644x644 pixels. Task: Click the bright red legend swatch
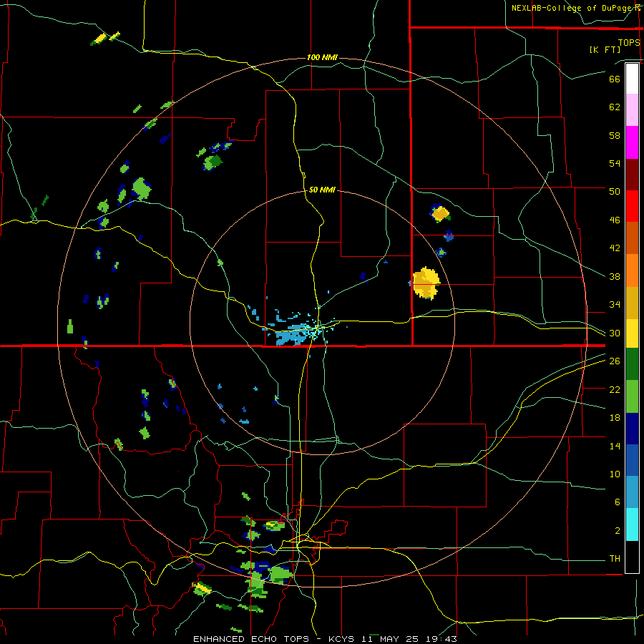(632, 206)
